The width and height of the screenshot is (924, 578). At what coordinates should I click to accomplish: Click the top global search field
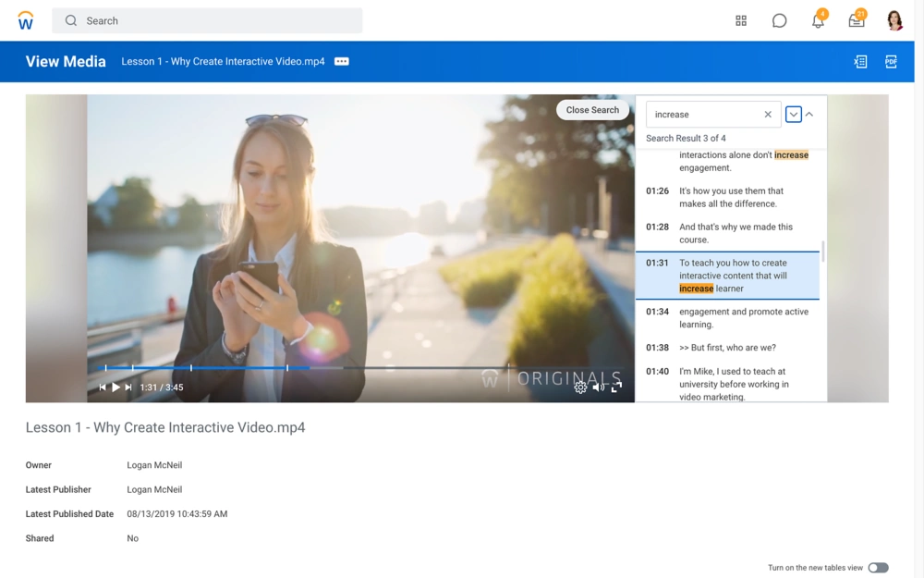coord(208,20)
